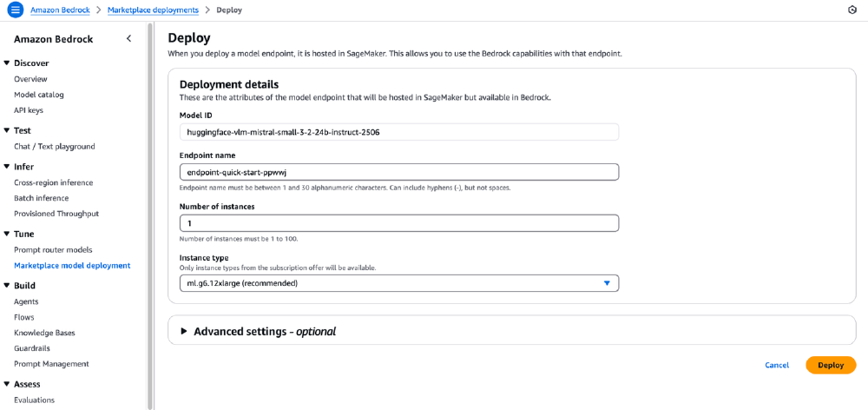Open Model catalog in sidebar
The width and height of the screenshot is (868, 410).
[x=38, y=95]
